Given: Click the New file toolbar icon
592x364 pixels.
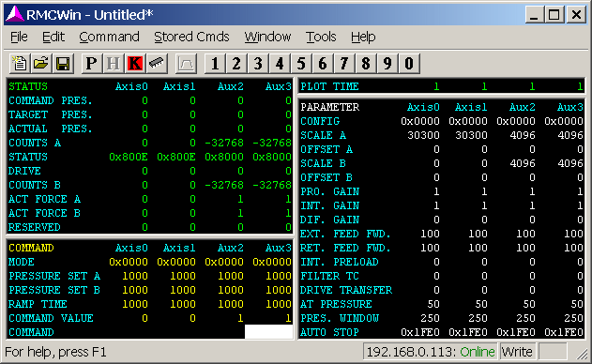Looking at the screenshot, I should click(20, 63).
